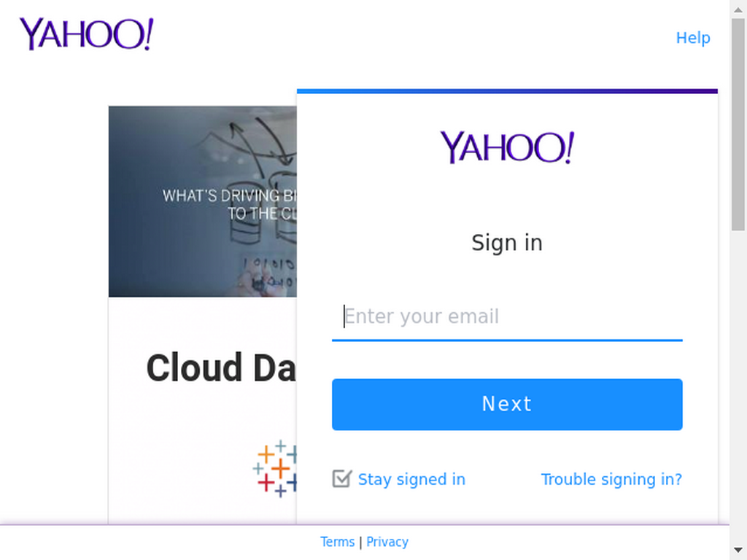Image resolution: width=747 pixels, height=560 pixels.
Task: Open the Help link
Action: [693, 38]
